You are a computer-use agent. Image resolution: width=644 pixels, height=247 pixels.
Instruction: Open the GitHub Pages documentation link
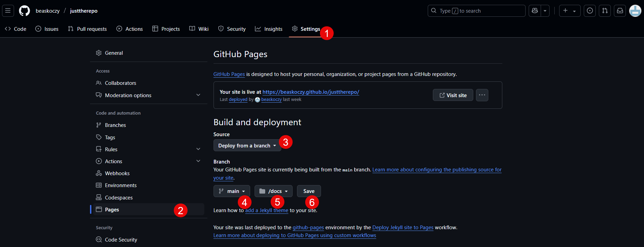229,74
